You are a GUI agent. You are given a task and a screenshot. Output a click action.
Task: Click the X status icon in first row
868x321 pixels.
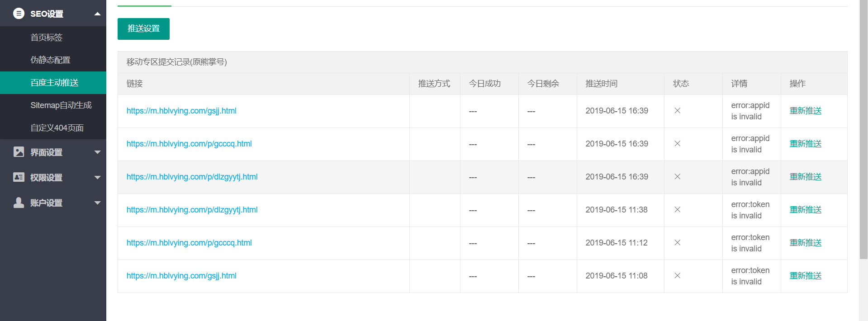[677, 111]
